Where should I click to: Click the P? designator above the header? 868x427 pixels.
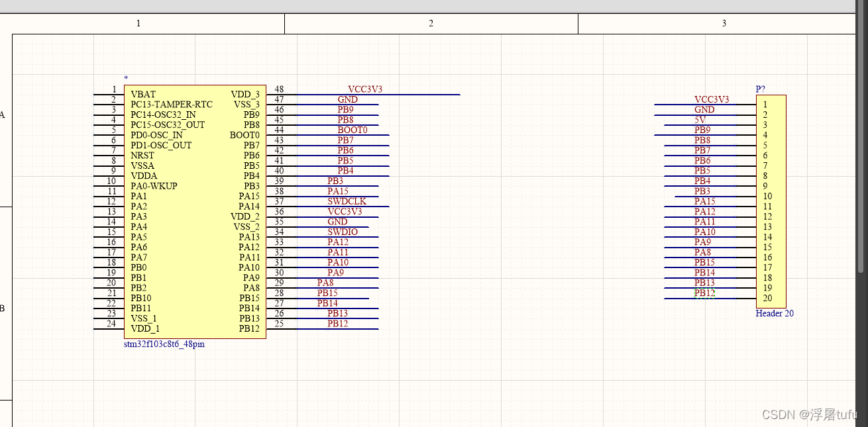pos(761,89)
